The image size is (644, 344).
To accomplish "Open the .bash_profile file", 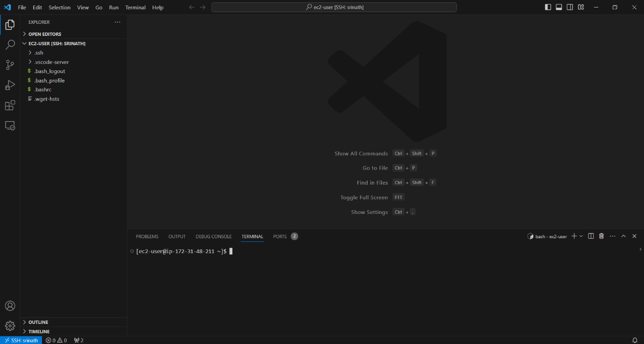I will (x=74, y=81).
